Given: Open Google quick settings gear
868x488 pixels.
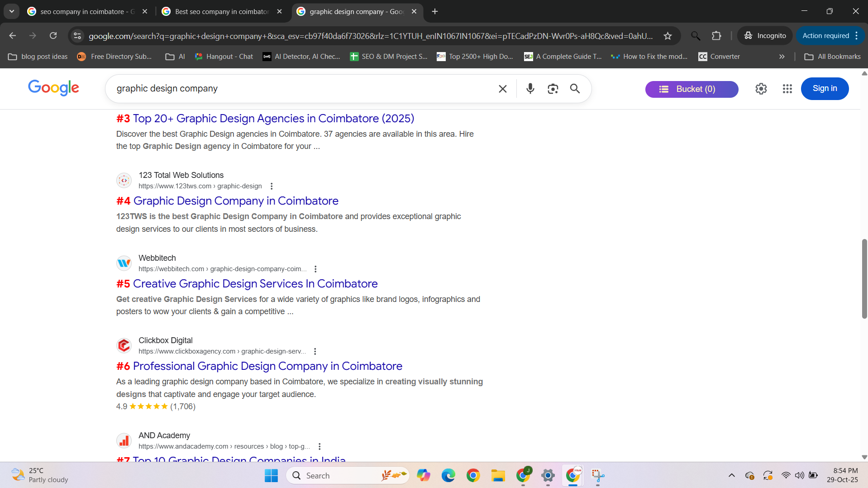Looking at the screenshot, I should 761,89.
